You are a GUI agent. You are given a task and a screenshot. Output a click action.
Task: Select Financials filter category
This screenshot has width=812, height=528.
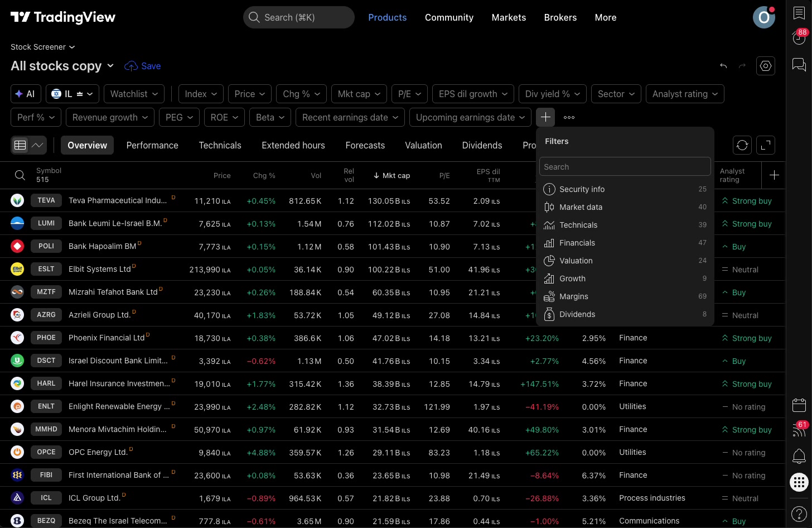(x=625, y=243)
